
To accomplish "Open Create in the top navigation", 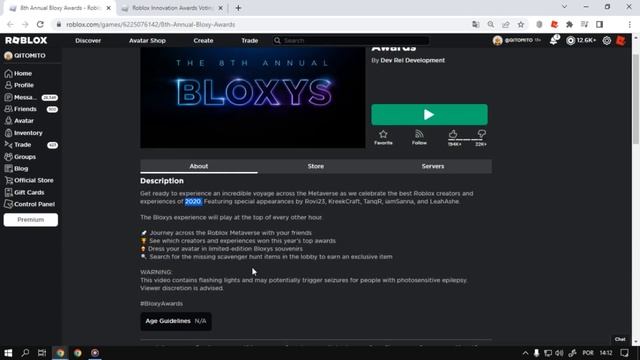I will click(203, 41).
